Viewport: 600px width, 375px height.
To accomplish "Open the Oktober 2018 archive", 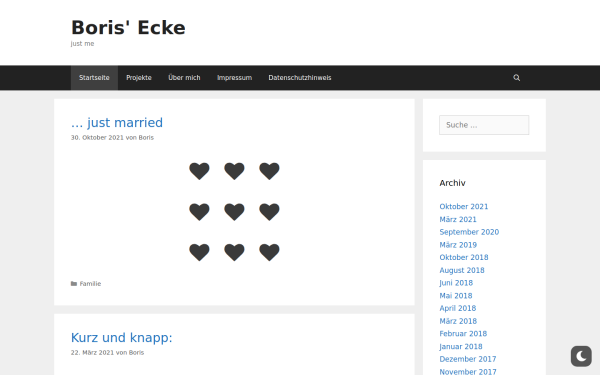I will point(464,257).
